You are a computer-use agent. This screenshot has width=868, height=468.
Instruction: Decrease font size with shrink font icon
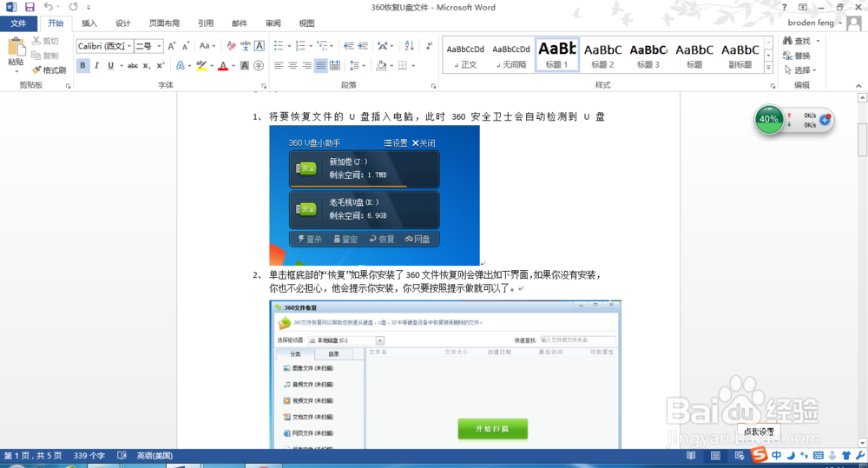pyautogui.click(x=186, y=46)
